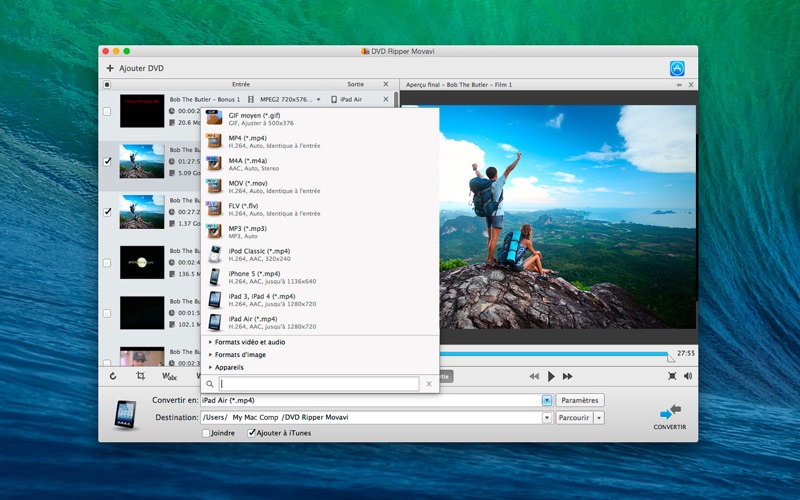
Task: Click the Parcourir button
Action: 573,417
